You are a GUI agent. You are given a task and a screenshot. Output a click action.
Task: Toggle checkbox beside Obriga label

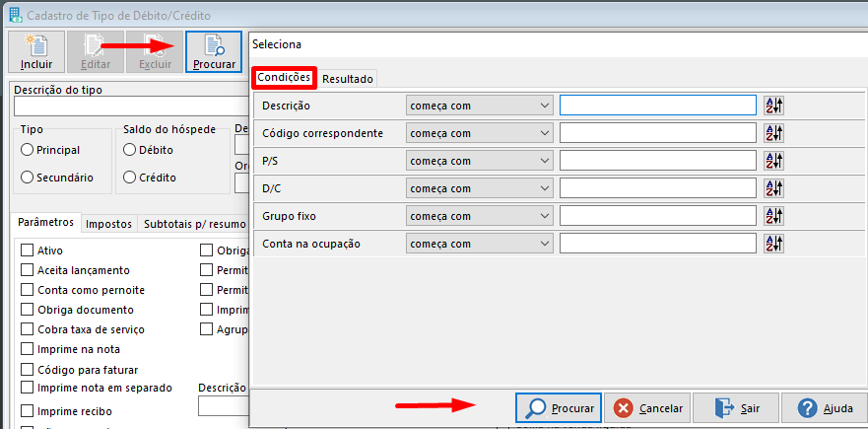click(x=207, y=250)
